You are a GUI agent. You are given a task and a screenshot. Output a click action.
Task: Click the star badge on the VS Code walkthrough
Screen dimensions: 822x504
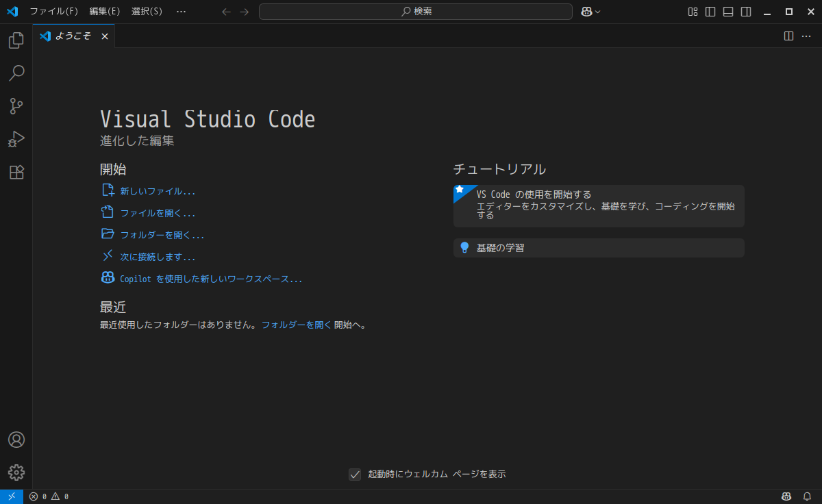pos(460,190)
